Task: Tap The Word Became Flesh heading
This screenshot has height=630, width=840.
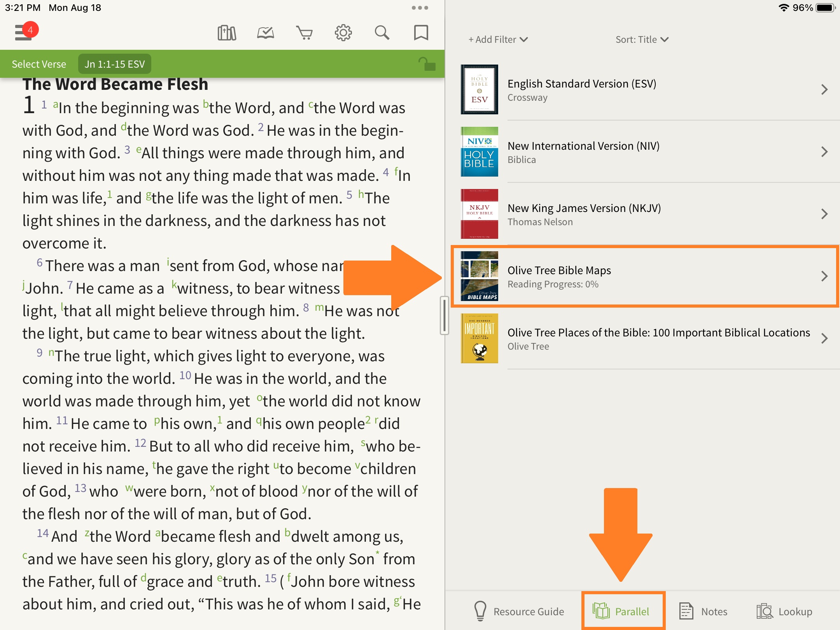Action: point(115,84)
